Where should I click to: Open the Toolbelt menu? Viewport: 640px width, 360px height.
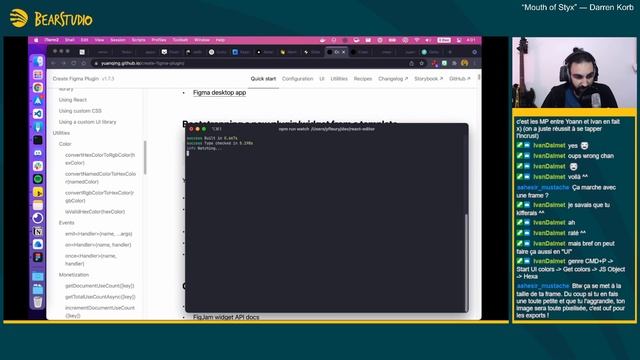pos(180,40)
